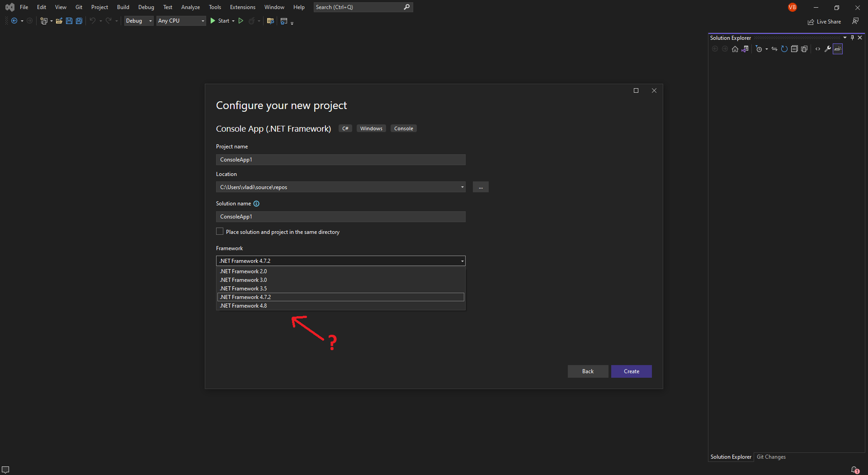The image size is (868, 475).
Task: Choose .NET Framework 2.0 option
Action: pos(341,271)
